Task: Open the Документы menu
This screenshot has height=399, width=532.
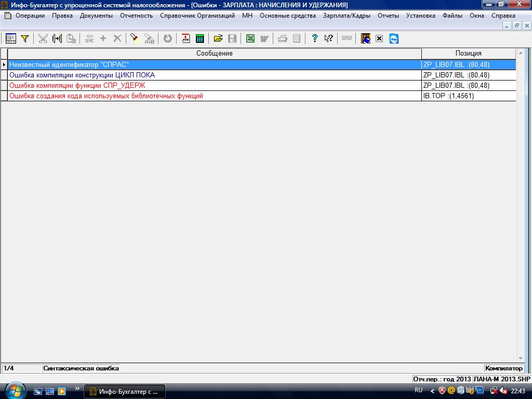Action: 96,16
